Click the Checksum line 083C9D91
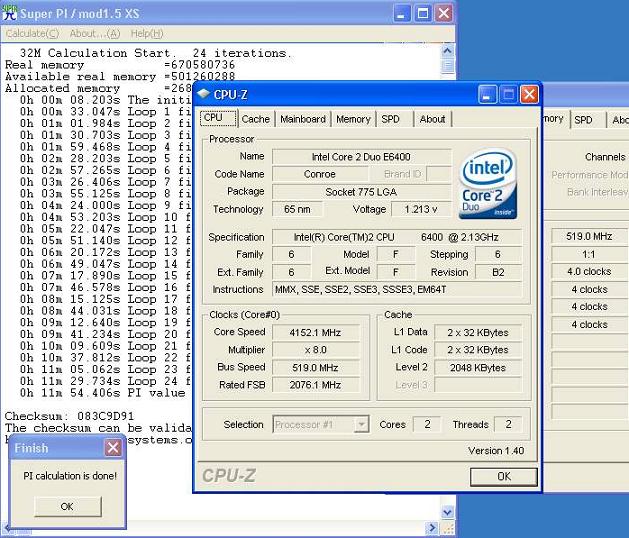The width and height of the screenshot is (629, 538). pos(69,416)
